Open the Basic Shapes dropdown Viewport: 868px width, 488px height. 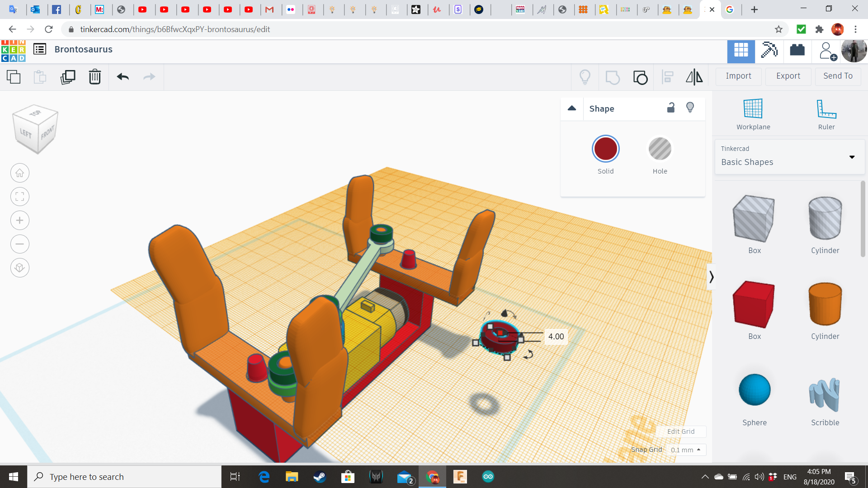point(789,157)
